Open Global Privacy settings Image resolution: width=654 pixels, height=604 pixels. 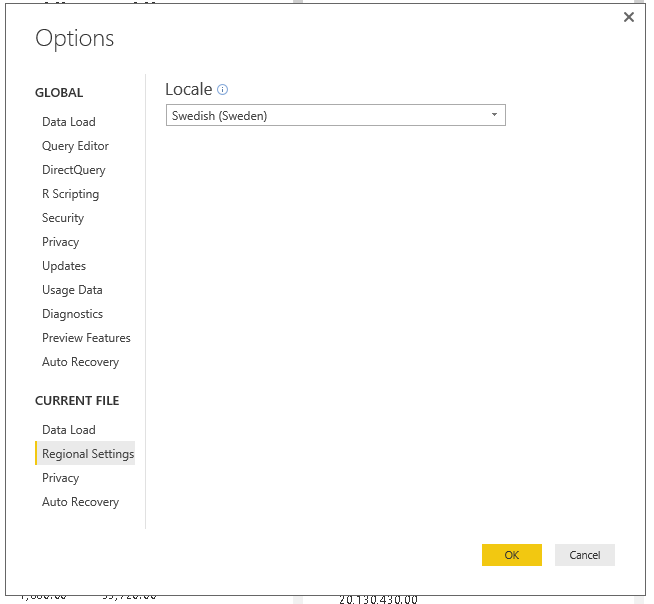60,242
